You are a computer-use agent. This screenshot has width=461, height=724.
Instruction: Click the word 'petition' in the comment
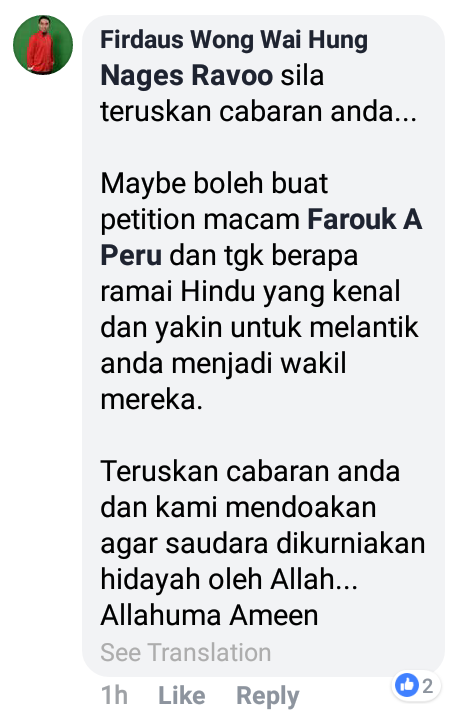pos(148,220)
